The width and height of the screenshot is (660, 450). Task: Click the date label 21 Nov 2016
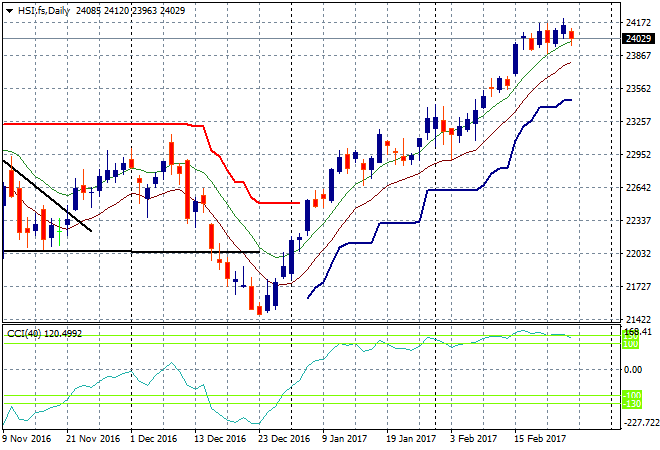tap(93, 439)
